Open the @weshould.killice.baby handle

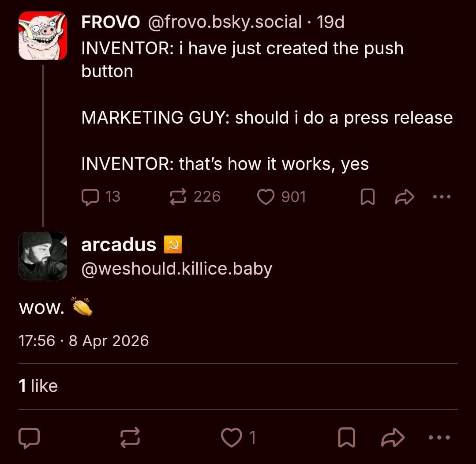click(x=176, y=268)
